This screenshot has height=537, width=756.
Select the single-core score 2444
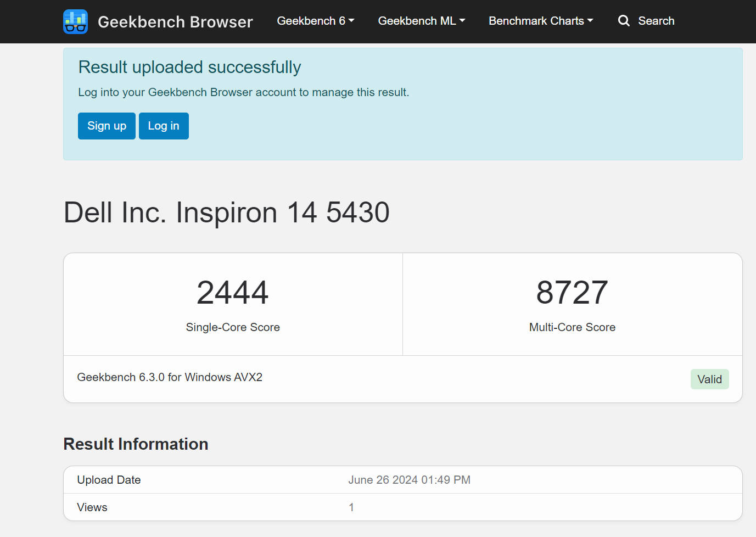pyautogui.click(x=233, y=292)
